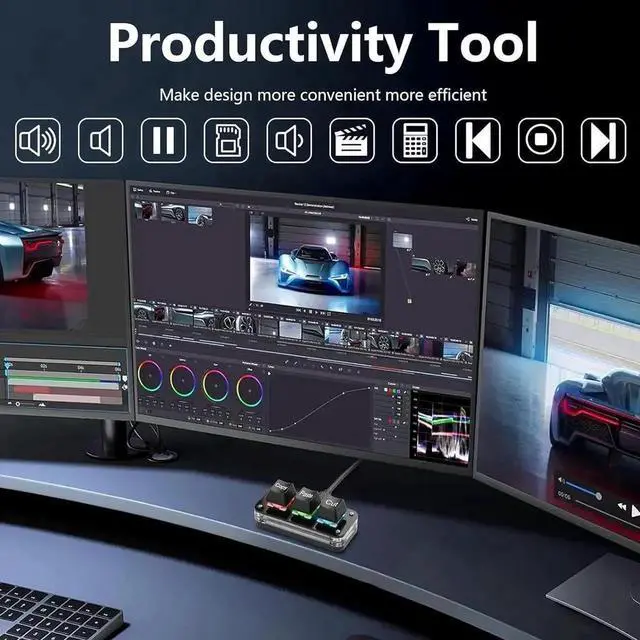Image resolution: width=640 pixels, height=640 pixels.
Task: Click the skip-to-next track icon
Action: tap(603, 141)
